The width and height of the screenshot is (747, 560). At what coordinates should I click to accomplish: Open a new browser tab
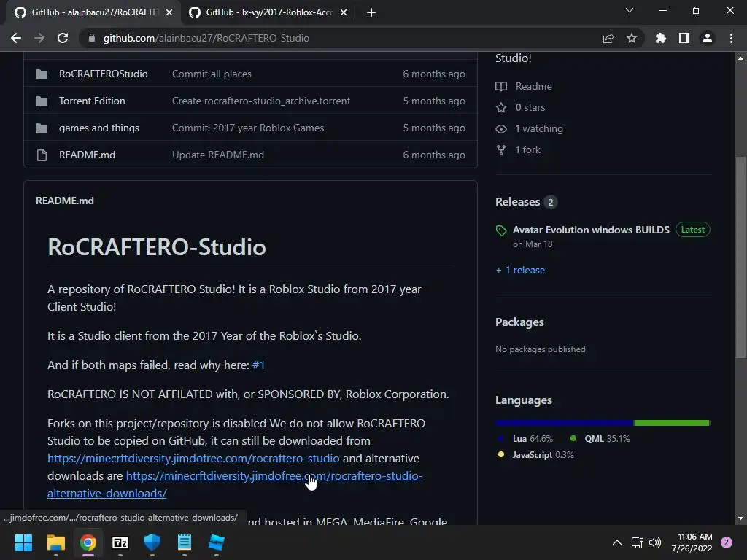pyautogui.click(x=371, y=12)
